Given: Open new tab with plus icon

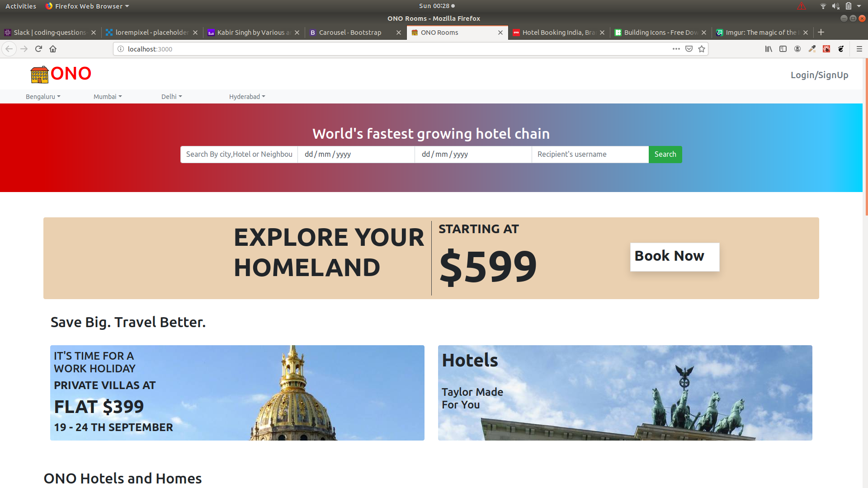Looking at the screenshot, I should [821, 32].
